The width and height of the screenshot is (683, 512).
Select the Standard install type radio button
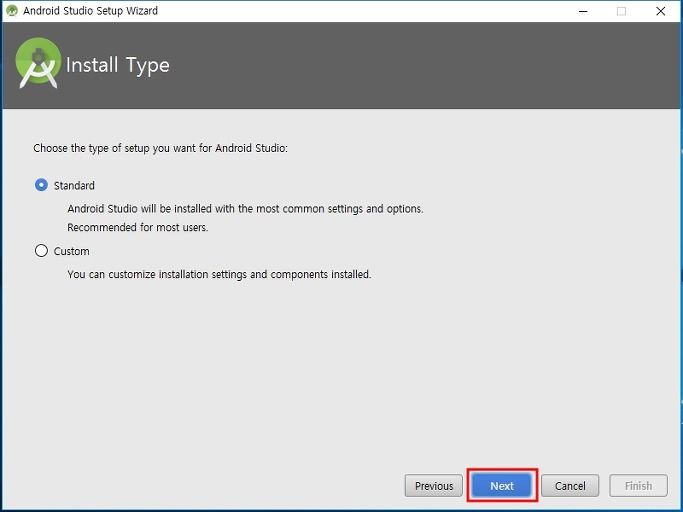click(41, 185)
